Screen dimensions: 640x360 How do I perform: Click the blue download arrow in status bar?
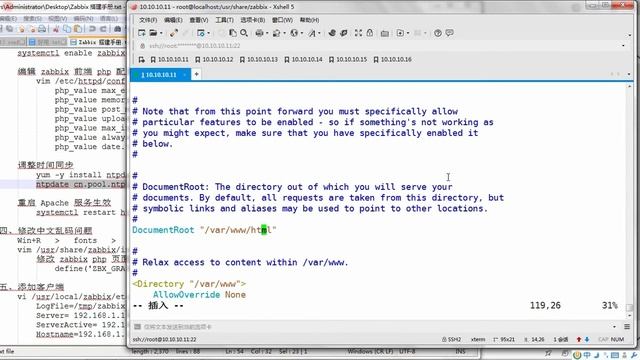click(587, 340)
